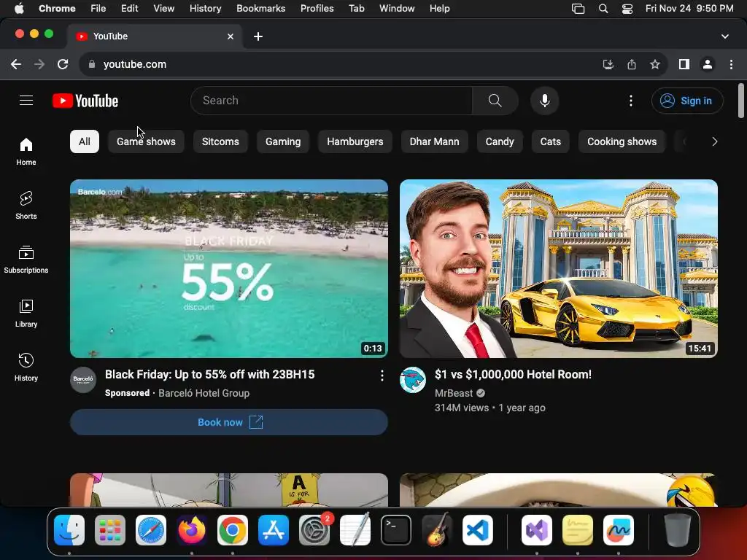Viewport: 747px width, 560px height.
Task: Open the $1 vs $1,000,000 Hotel Room title
Action: click(513, 374)
